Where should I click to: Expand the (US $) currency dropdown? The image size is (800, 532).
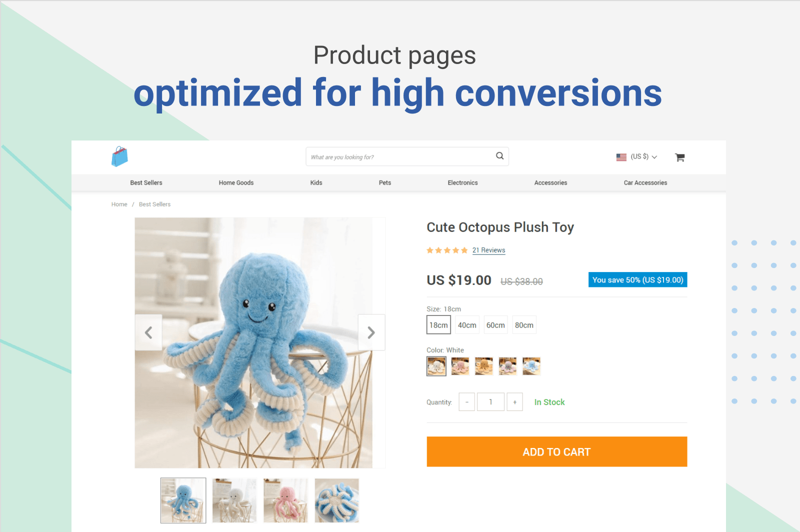(644, 157)
